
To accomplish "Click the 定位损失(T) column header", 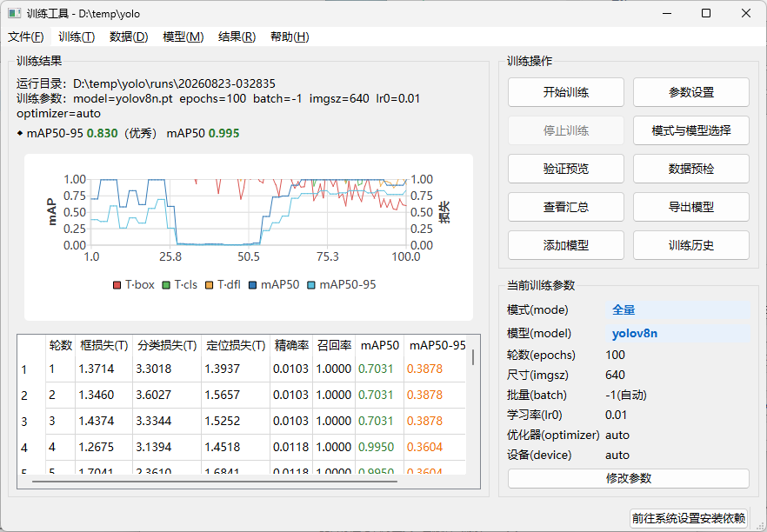I will (x=236, y=345).
